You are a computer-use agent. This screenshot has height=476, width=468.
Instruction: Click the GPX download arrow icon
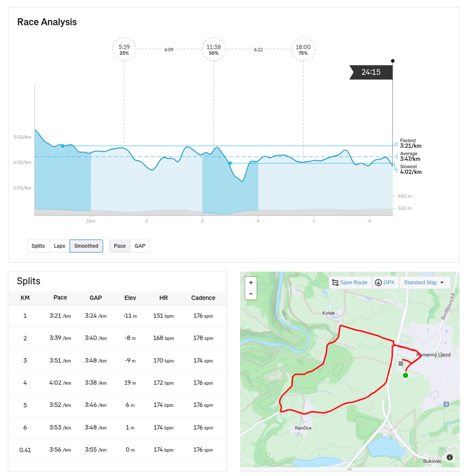(x=378, y=283)
